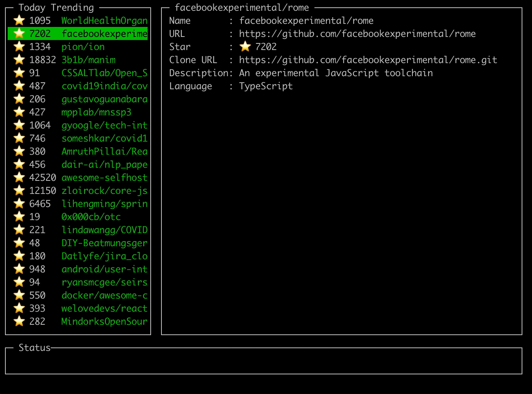Click the description 'An experimental JavaScript toolchain'
Viewport: 532px width, 394px height.
tap(336, 73)
